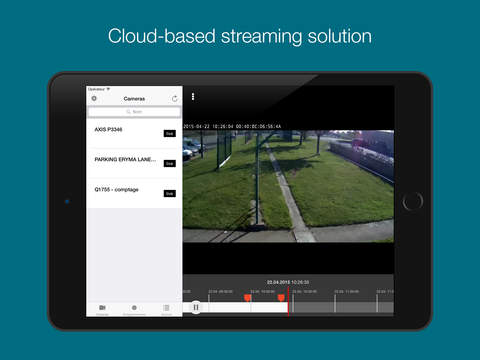Switch to the list tab icon

tap(166, 309)
